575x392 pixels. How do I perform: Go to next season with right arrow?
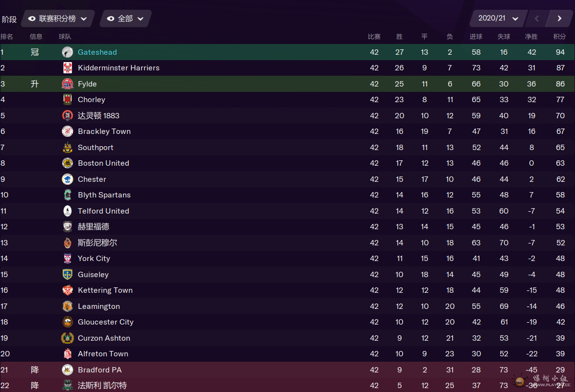coord(559,18)
